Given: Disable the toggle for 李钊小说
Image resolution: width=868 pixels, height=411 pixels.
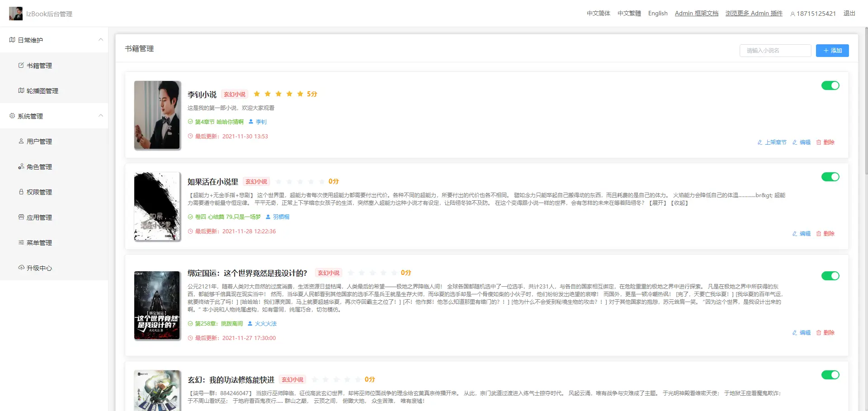Looking at the screenshot, I should [x=830, y=85].
